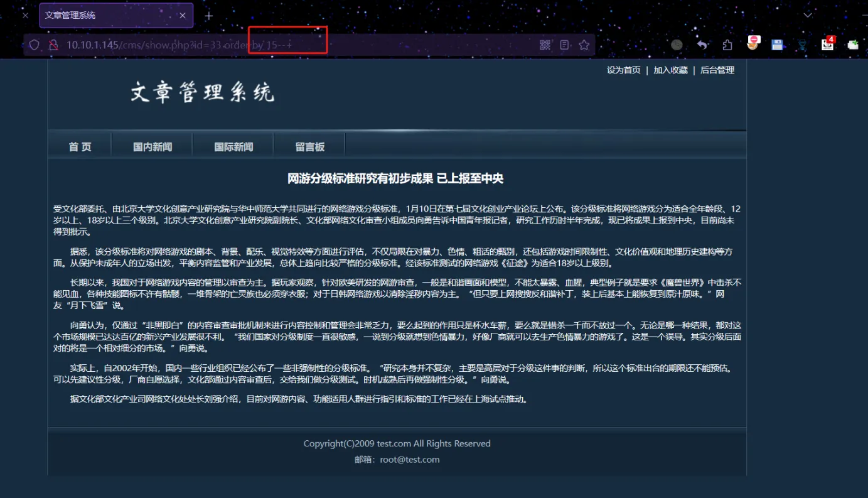This screenshot has width=868, height=498.
Task: Click the QR code icon in address bar
Action: (545, 45)
